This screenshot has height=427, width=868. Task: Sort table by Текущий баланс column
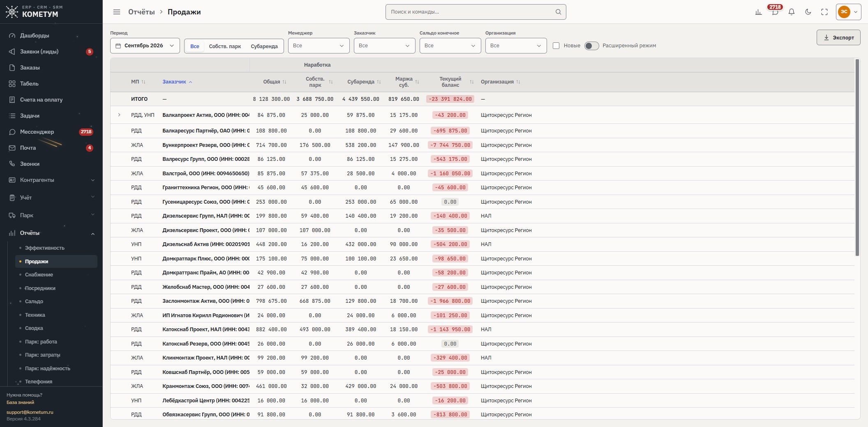(x=455, y=82)
